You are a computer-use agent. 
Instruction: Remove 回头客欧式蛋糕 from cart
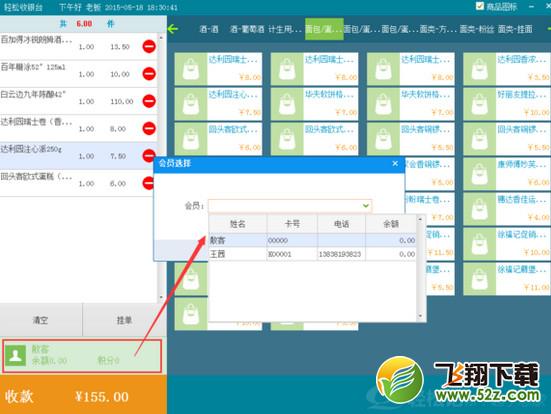(x=148, y=183)
